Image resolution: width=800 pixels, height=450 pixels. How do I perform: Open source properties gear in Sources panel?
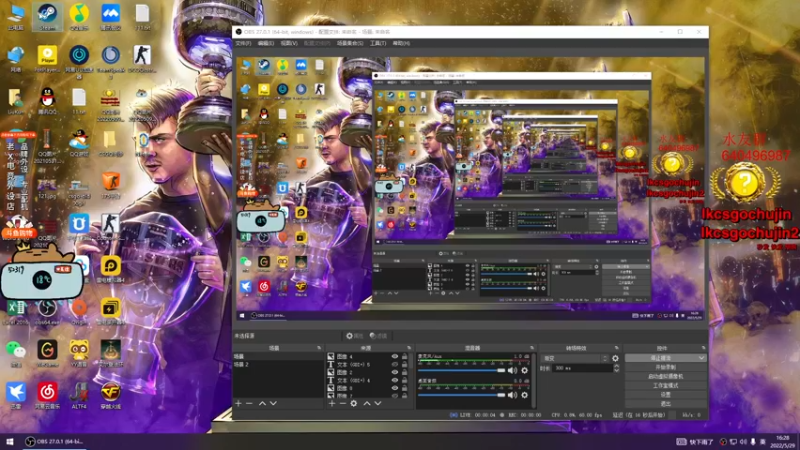[x=354, y=403]
